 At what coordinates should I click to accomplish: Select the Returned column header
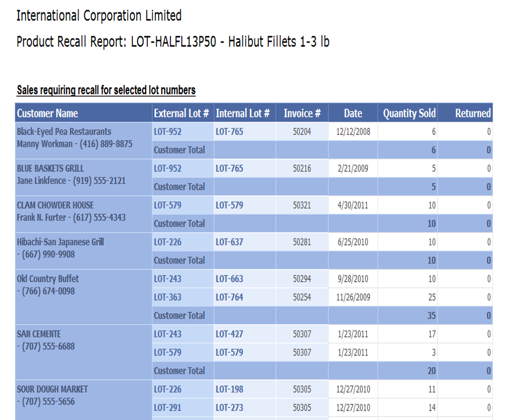tap(472, 113)
